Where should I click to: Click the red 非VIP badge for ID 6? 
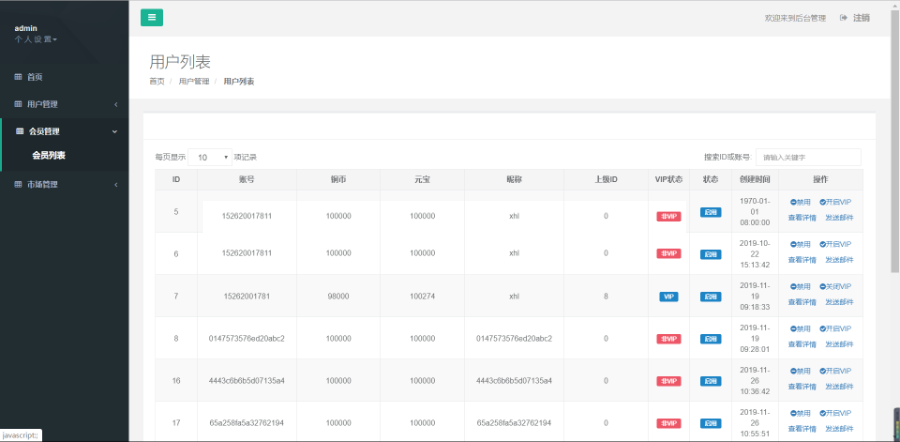tap(668, 254)
